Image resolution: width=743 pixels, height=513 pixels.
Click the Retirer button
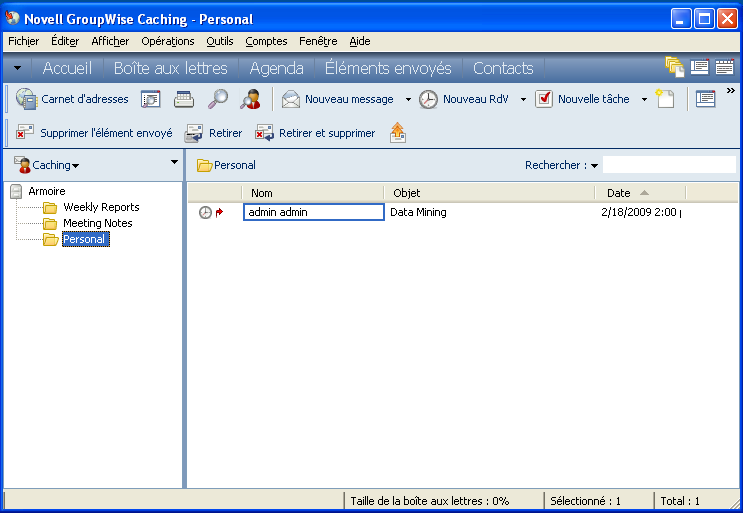[x=213, y=133]
